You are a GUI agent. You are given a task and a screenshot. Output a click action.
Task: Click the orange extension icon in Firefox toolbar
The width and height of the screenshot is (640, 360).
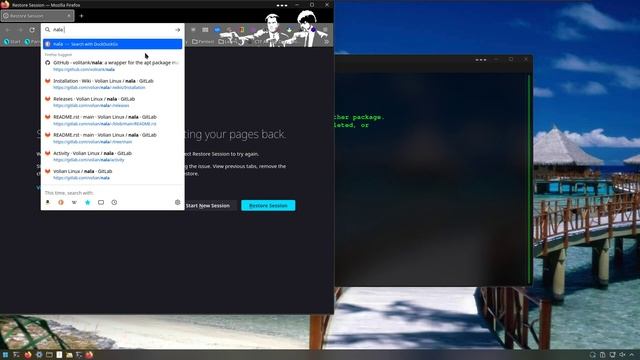coord(242,30)
